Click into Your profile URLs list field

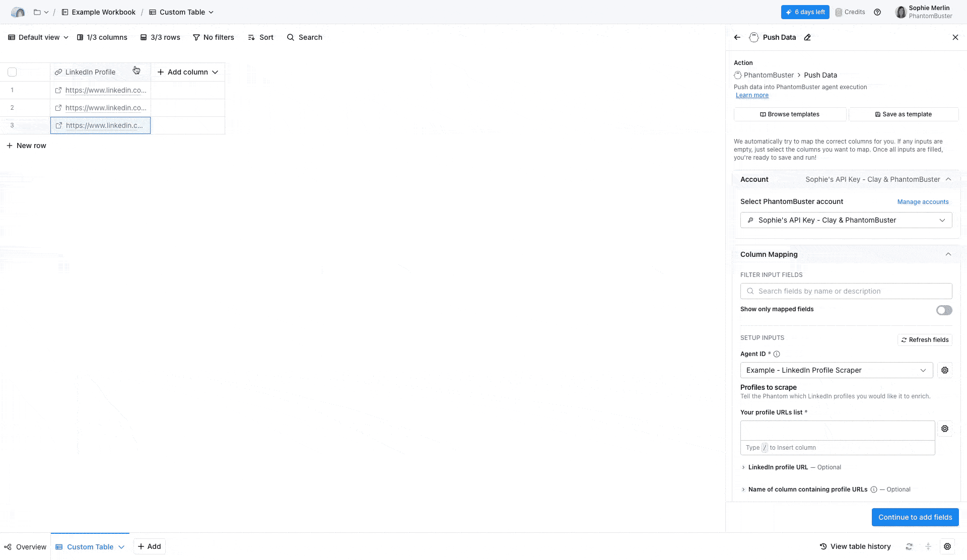pos(838,431)
